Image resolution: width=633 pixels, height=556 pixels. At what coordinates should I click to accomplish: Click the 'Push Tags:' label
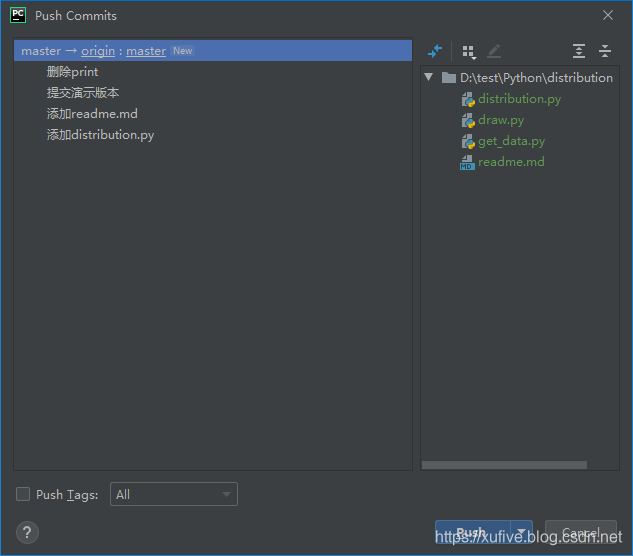(67, 495)
